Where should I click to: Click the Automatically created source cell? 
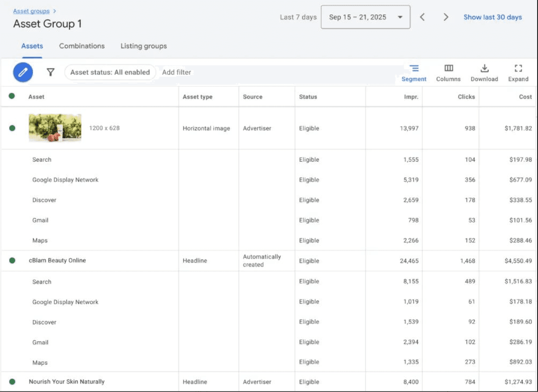tap(262, 261)
